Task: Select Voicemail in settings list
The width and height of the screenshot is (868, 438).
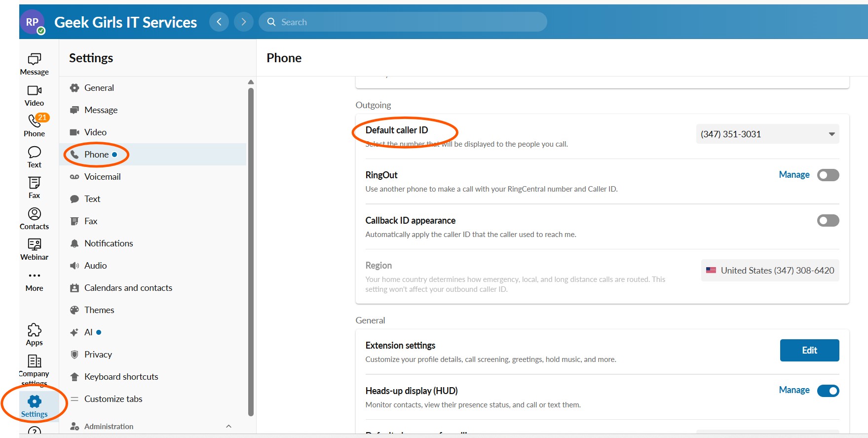Action: [x=102, y=177]
